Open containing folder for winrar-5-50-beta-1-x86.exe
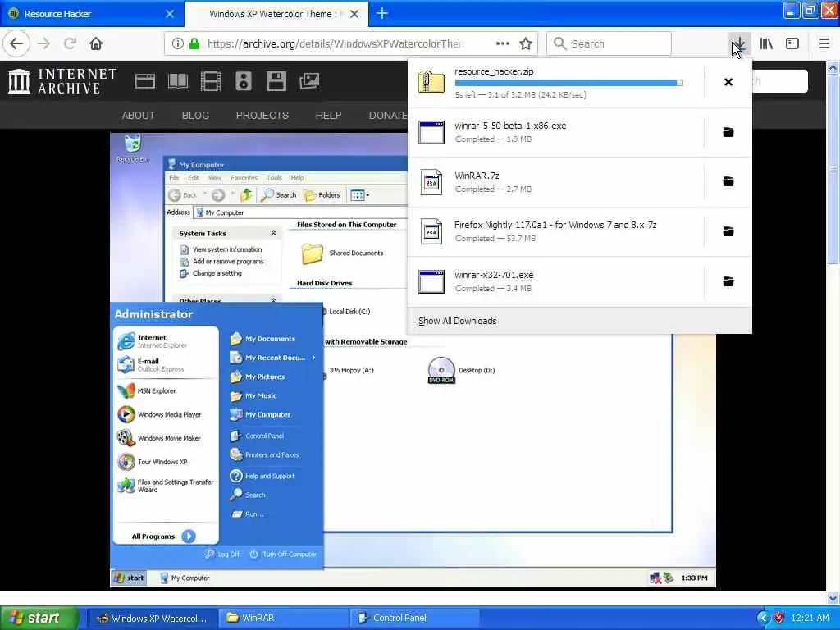Screen dimensions: 840x630 (x=728, y=132)
